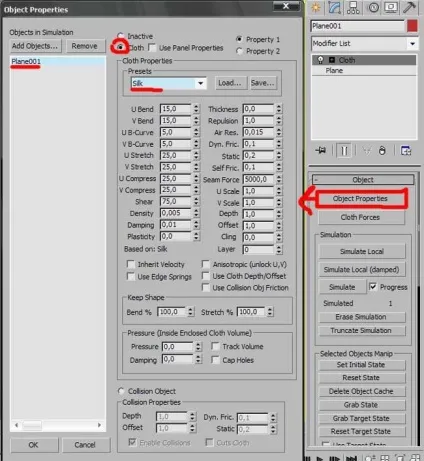Image resolution: width=424 pixels, height=461 pixels.
Task: Open the Hierarchy command panel tab
Action: coord(353,7)
